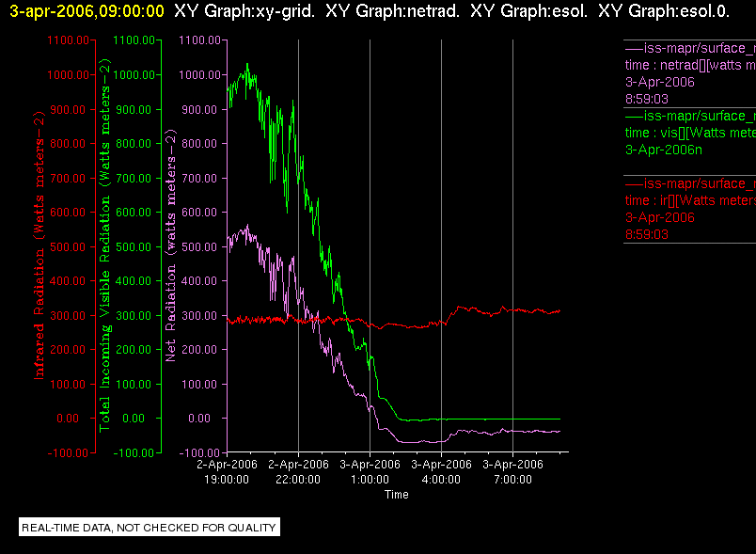The image size is (756, 554).
Task: Click red axis value -100.00
Action: click(68, 453)
